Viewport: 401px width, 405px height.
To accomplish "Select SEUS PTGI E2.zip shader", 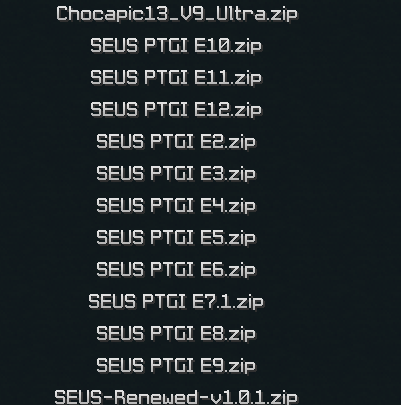I will [176, 142].
